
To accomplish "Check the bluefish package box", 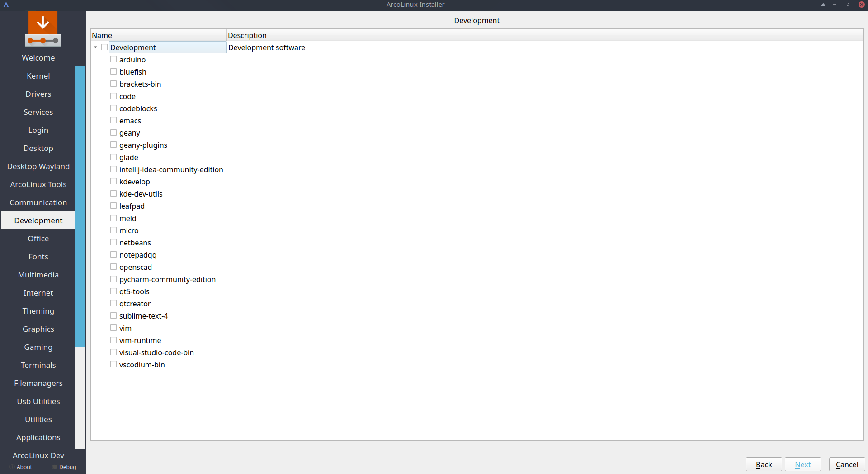I will click(x=113, y=72).
